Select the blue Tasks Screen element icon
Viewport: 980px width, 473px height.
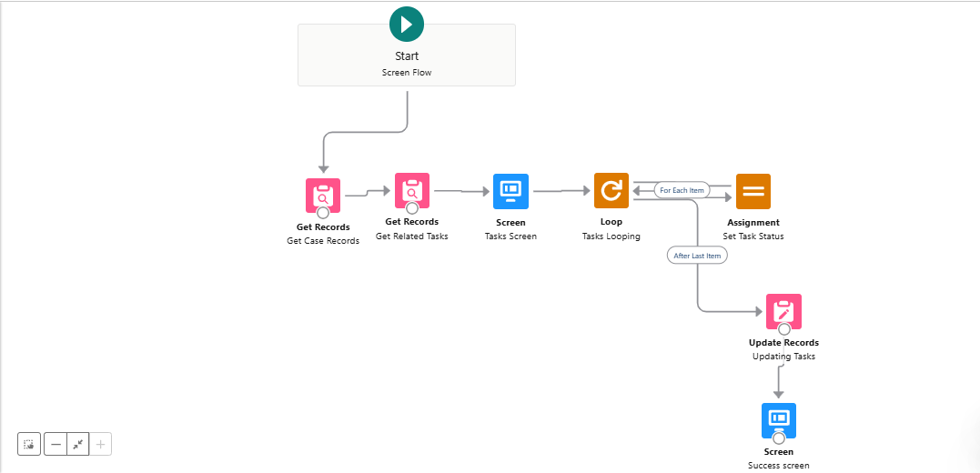510,191
